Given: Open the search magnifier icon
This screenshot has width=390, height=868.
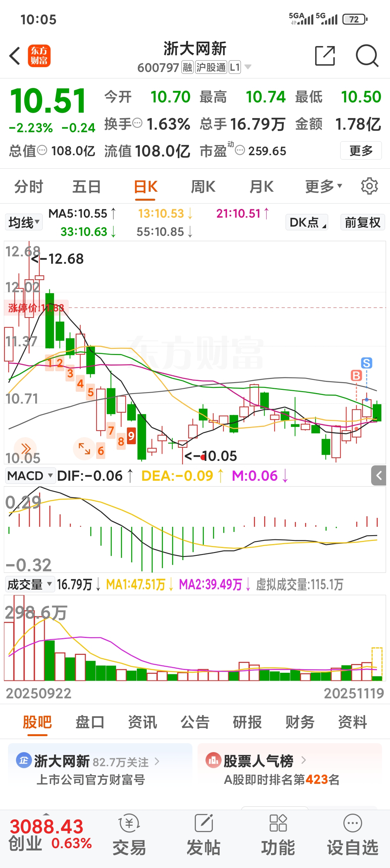Looking at the screenshot, I should pyautogui.click(x=367, y=56).
